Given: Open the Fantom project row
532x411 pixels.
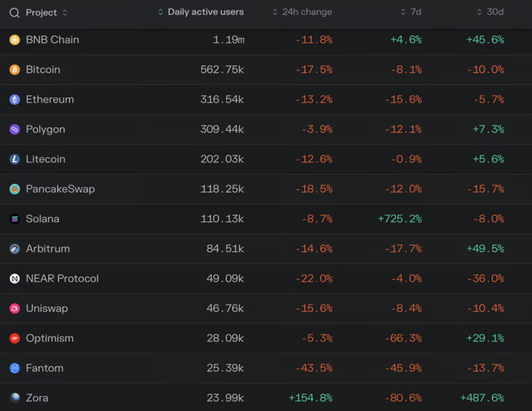Looking at the screenshot, I should point(44,369).
